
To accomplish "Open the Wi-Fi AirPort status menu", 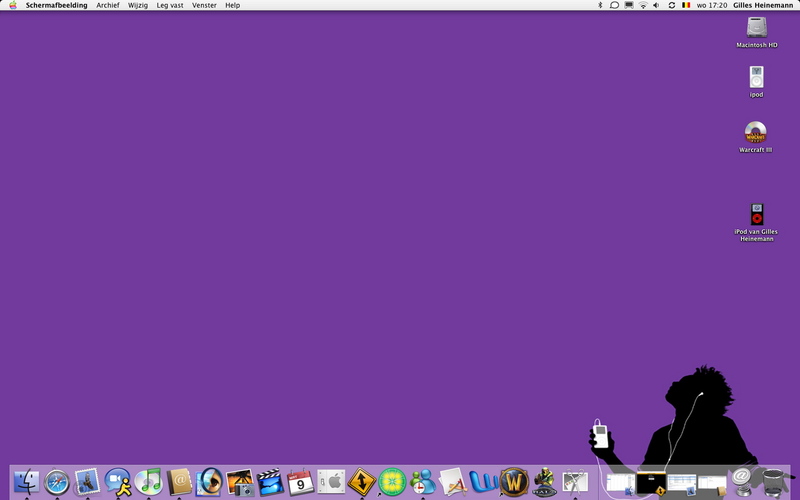I will (x=643, y=5).
